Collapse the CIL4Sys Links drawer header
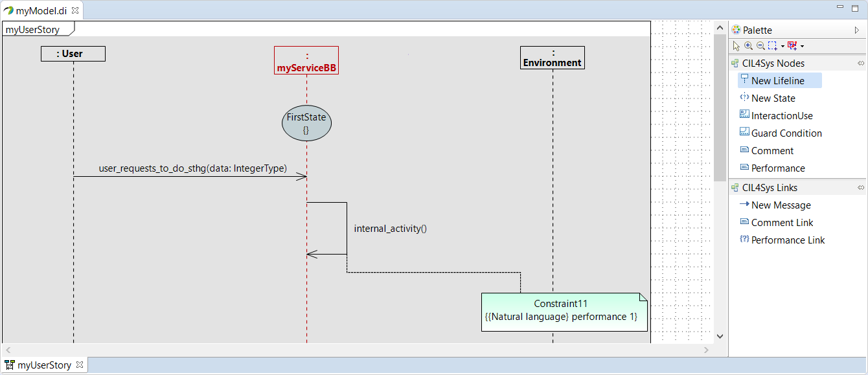This screenshot has width=868, height=375. 797,188
